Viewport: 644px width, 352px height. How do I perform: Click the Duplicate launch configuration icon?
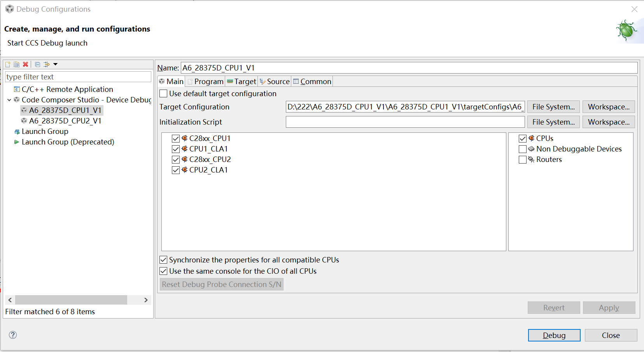tap(16, 65)
